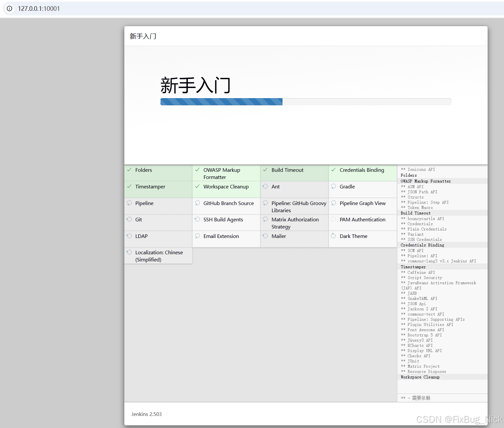Click the Ant plugin label
Screen dimensions: 504x428
[276, 186]
